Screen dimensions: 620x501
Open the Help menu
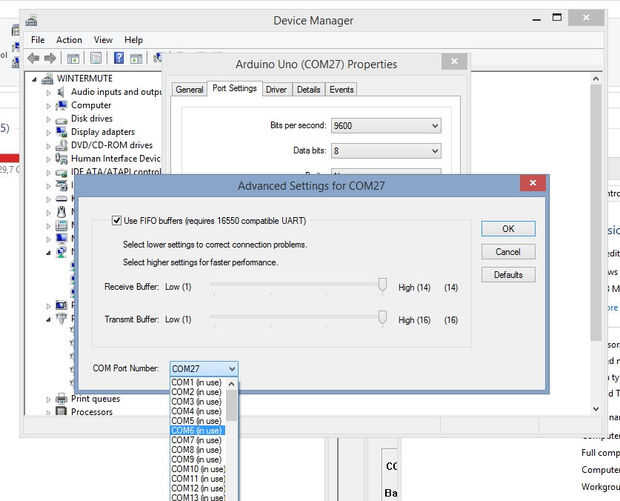134,40
